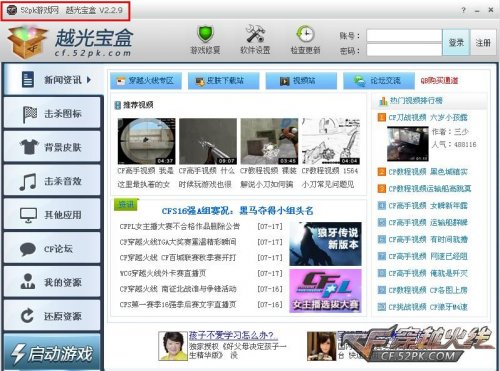Click QB购买通道 red link

(439, 81)
